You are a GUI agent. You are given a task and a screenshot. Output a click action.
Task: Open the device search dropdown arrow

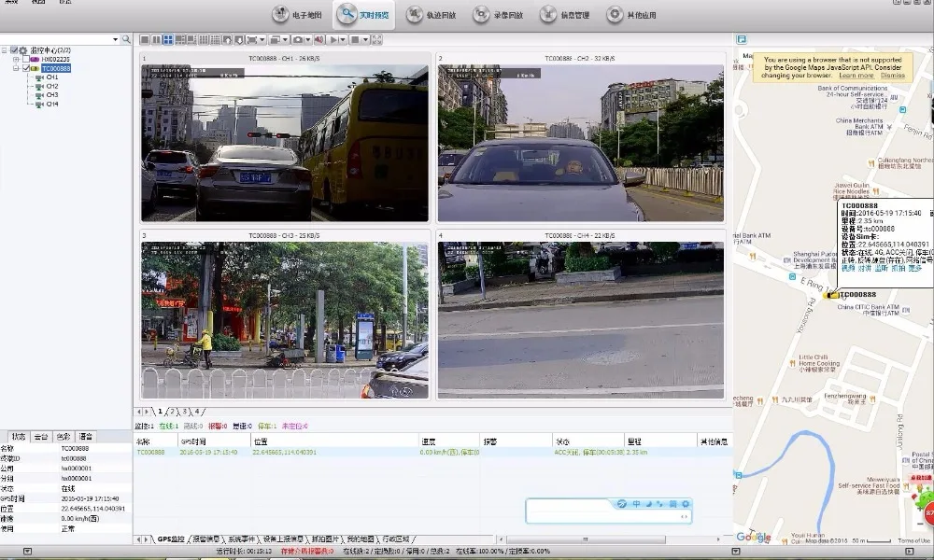click(115, 39)
